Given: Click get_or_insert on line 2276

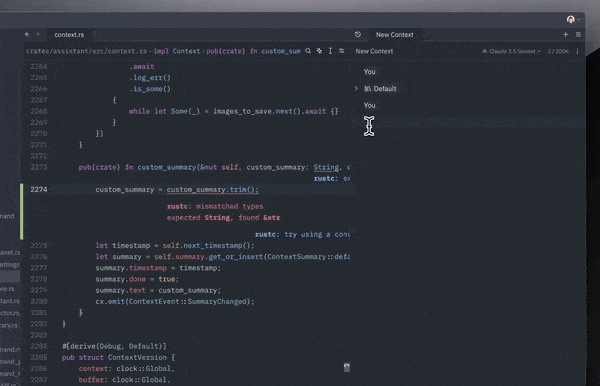Looking at the screenshot, I should 236,257.
